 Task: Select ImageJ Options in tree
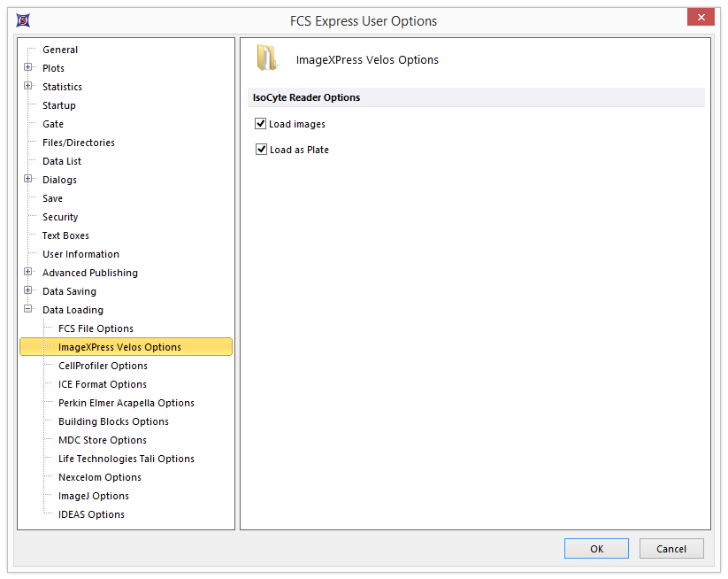point(93,496)
